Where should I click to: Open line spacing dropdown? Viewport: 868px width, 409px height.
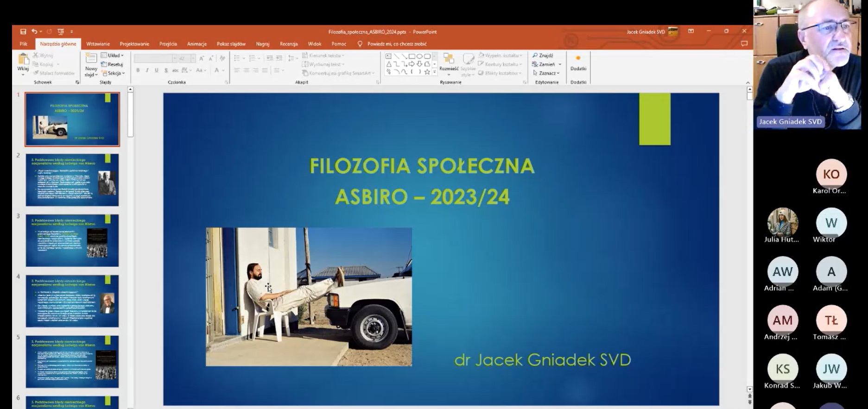tap(292, 58)
